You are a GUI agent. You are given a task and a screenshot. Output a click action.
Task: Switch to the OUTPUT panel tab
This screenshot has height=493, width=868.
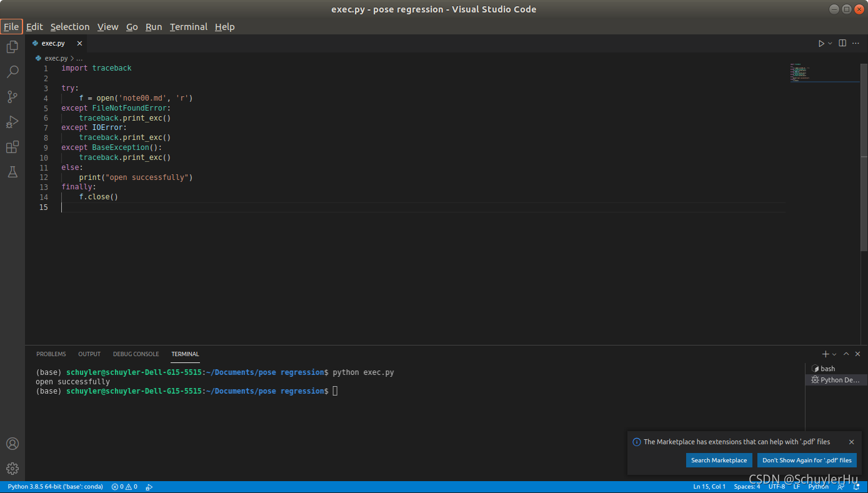pyautogui.click(x=89, y=354)
